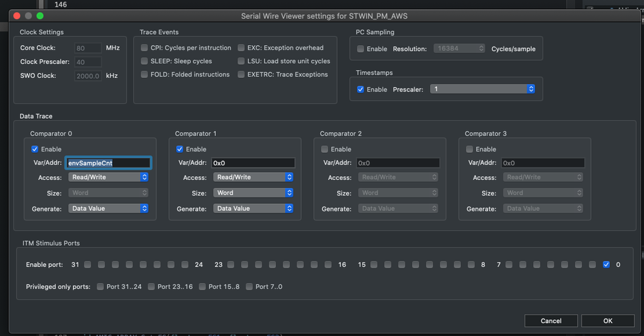Viewport: 644px width, 336px height.
Task: Close the Serial Wire Viewer settings dialog
Action: pos(17,16)
